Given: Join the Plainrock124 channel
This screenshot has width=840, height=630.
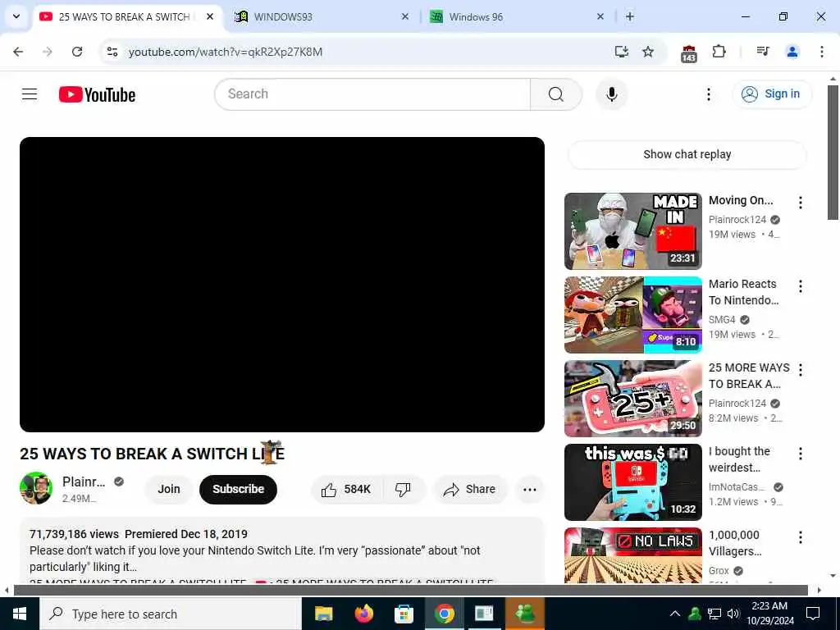Looking at the screenshot, I should pyautogui.click(x=168, y=489).
